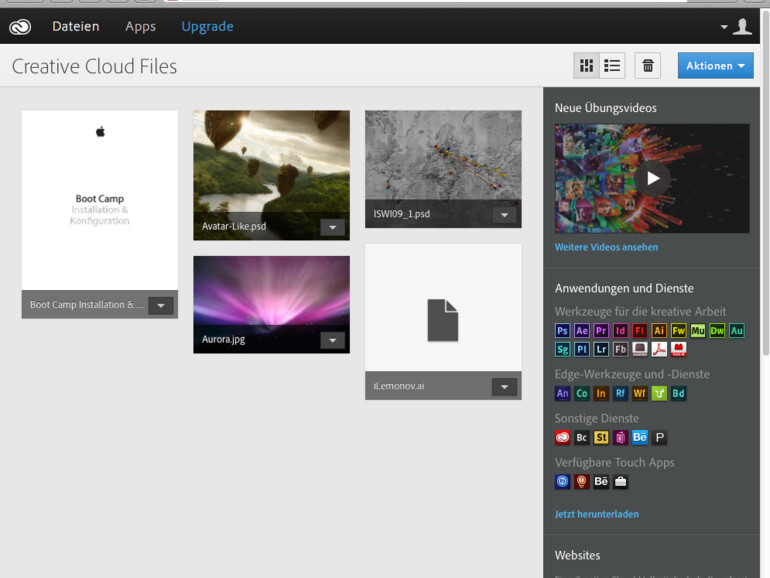Open the Apps menu
This screenshot has width=770, height=578.
[140, 27]
